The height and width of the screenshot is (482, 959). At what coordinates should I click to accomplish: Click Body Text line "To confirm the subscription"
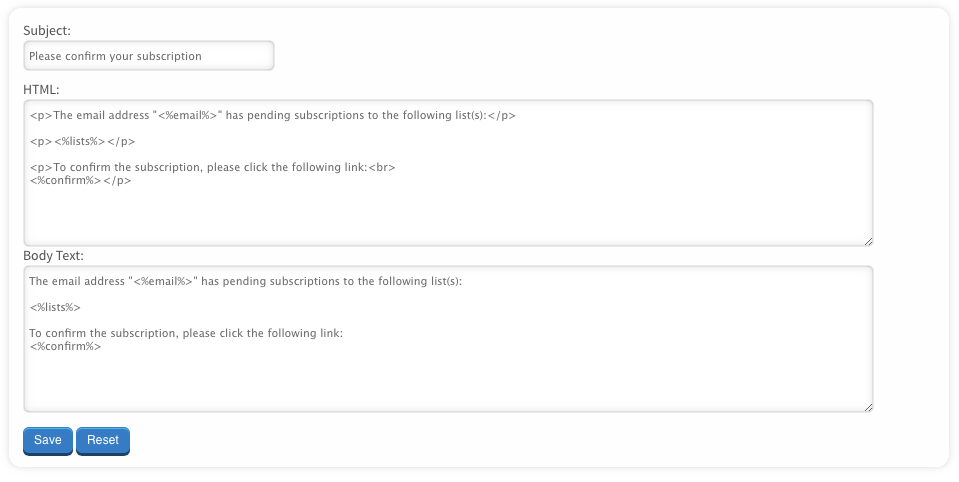[x=186, y=334]
